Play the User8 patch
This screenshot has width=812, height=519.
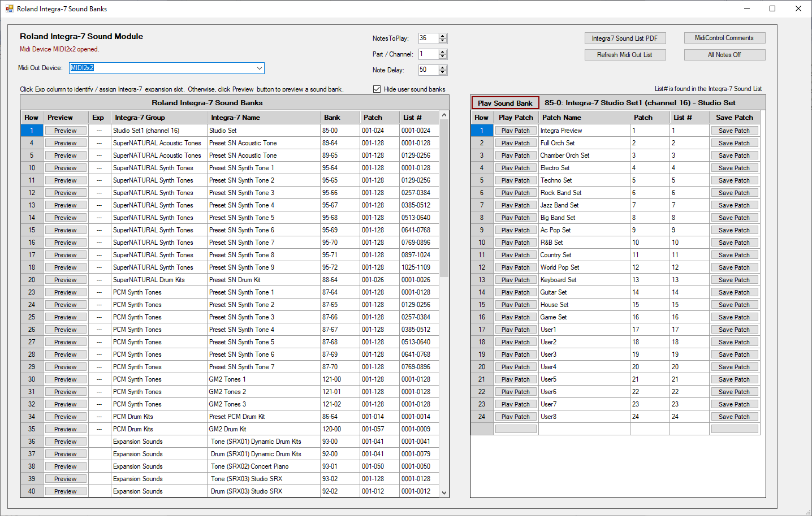516,417
